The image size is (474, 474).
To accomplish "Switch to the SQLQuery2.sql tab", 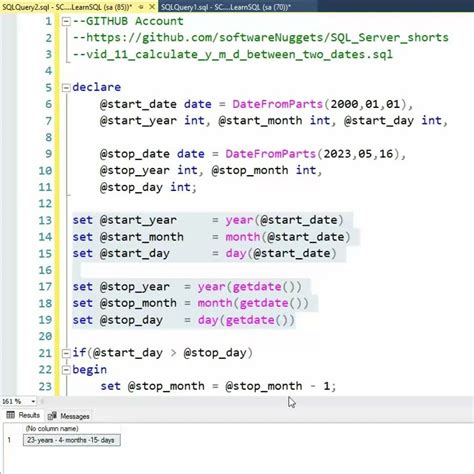I will click(x=67, y=7).
